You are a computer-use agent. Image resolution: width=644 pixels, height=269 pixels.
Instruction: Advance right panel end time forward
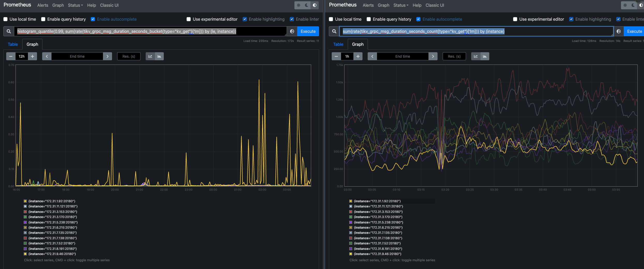point(433,56)
